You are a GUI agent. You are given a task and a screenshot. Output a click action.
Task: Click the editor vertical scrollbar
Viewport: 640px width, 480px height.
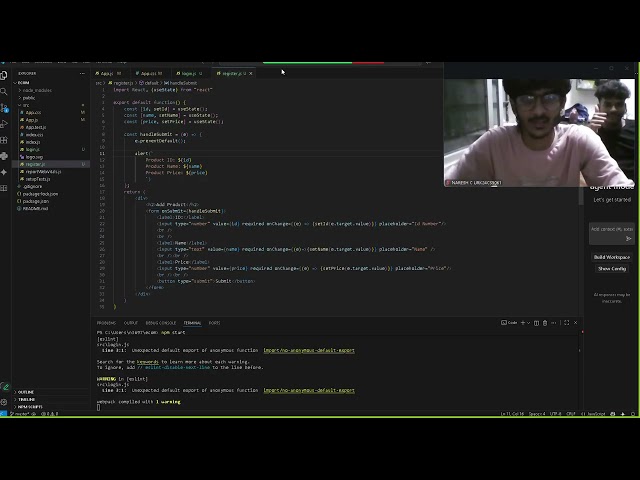coord(581,196)
